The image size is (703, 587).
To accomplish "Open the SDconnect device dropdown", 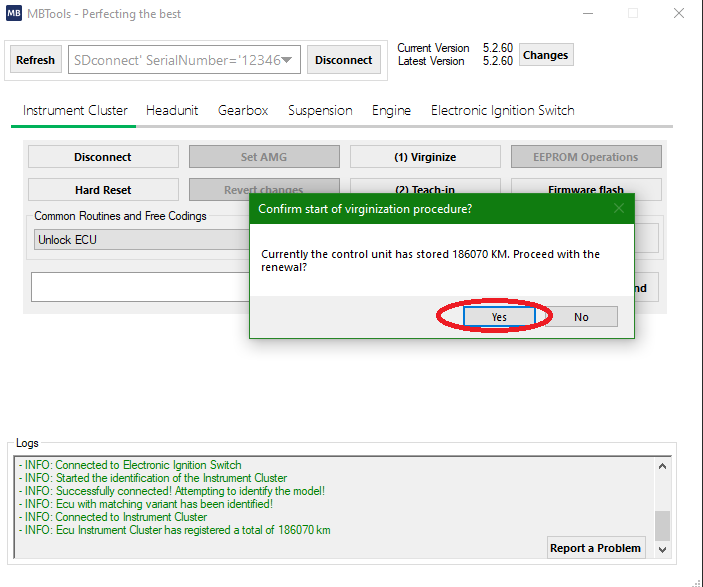I will [x=287, y=60].
